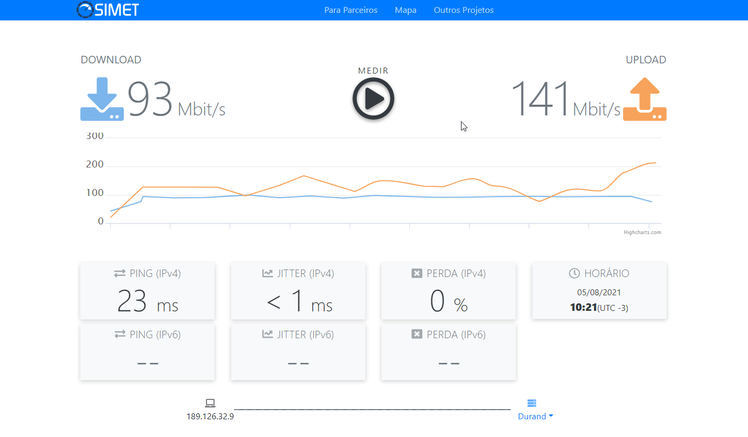Click the UPLOAD label
The image size is (748, 437).
(x=646, y=60)
